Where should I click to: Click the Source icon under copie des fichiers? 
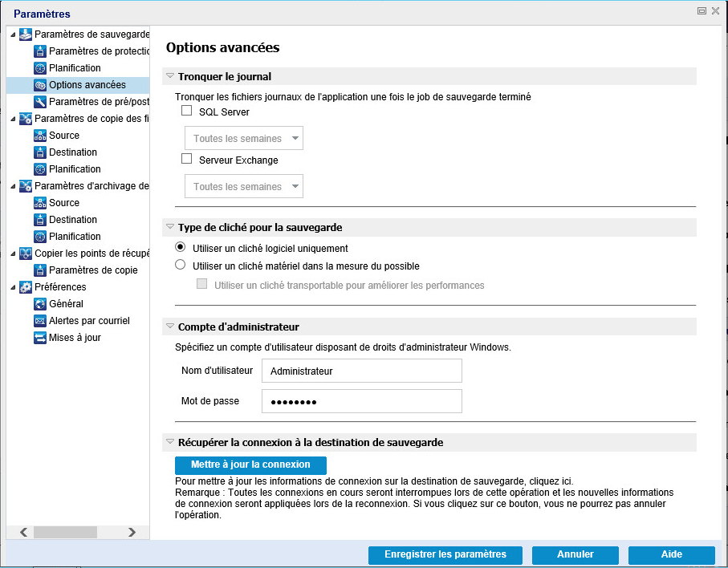tap(40, 136)
